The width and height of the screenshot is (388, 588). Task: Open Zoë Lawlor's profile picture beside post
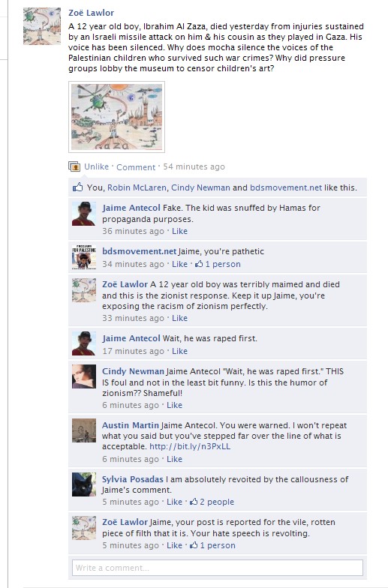42,26
